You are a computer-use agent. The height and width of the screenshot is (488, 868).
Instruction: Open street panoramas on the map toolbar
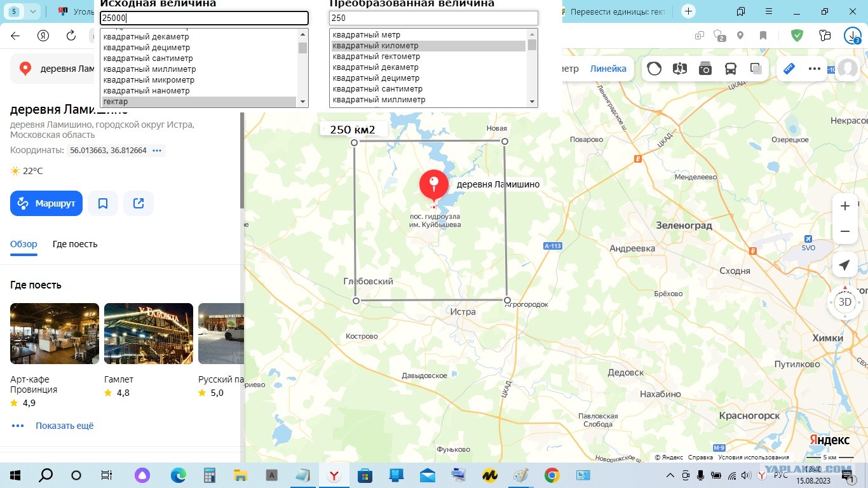679,69
